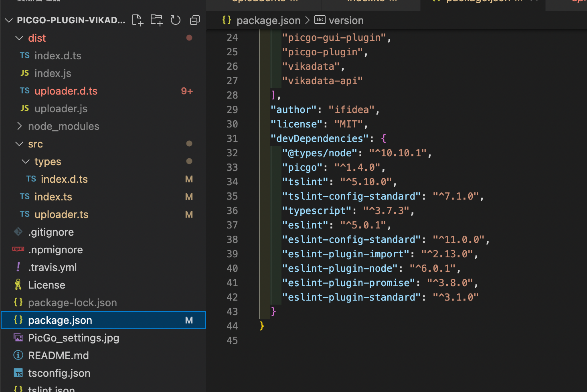
Task: Click package.json in the breadcrumb bar
Action: point(268,20)
